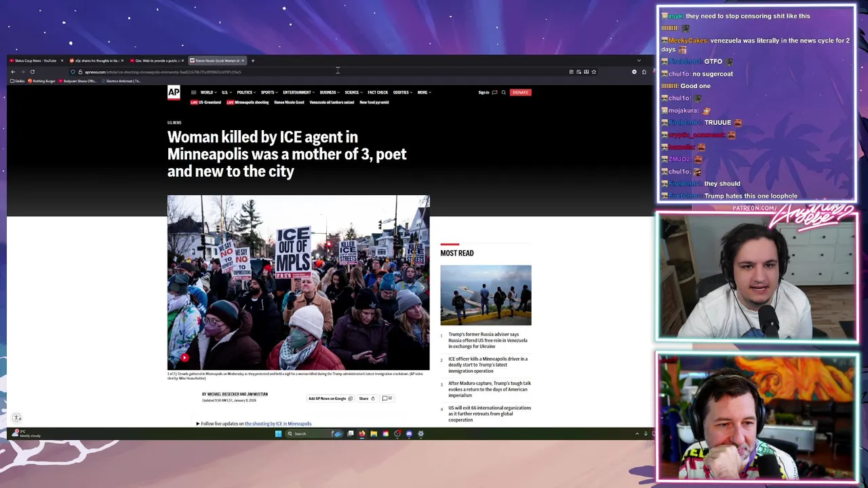This screenshot has height=488, width=868.
Task: Bookmark the page with the star icon
Action: pos(593,72)
